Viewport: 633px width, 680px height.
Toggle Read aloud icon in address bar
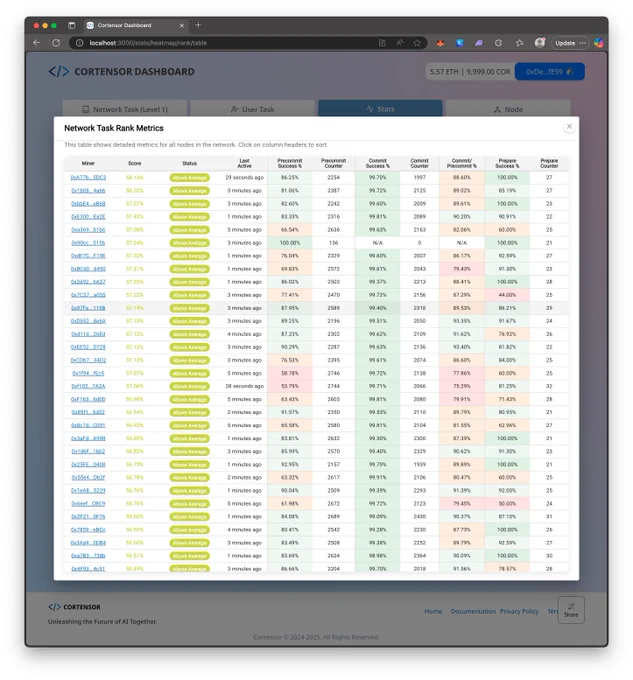coord(399,42)
